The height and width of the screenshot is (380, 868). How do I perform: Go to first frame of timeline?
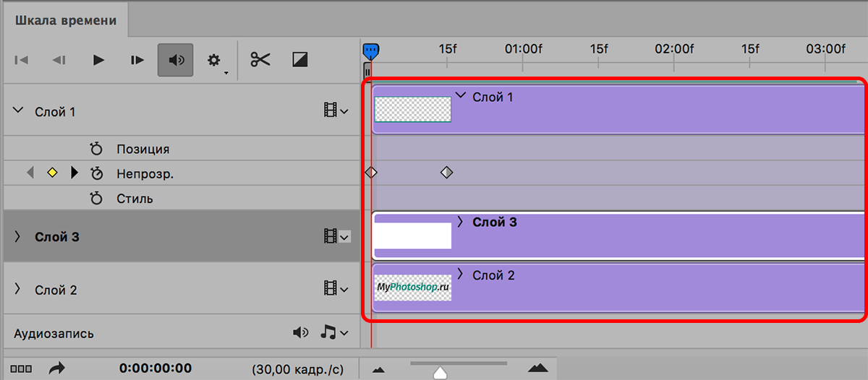coord(22,60)
